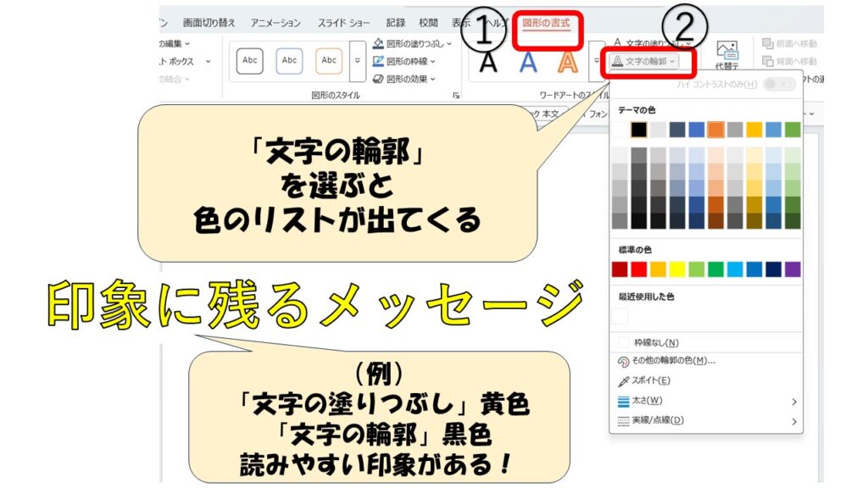Image resolution: width=868 pixels, height=488 pixels.
Task: Pick the black theme color swatch
Action: [x=639, y=130]
